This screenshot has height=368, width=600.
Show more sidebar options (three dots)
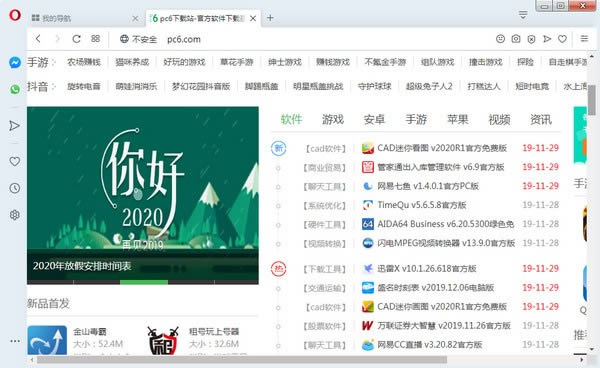tap(15, 340)
